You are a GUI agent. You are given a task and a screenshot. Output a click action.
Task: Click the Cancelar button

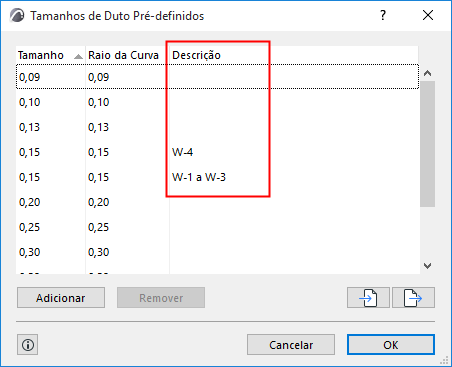click(x=291, y=345)
